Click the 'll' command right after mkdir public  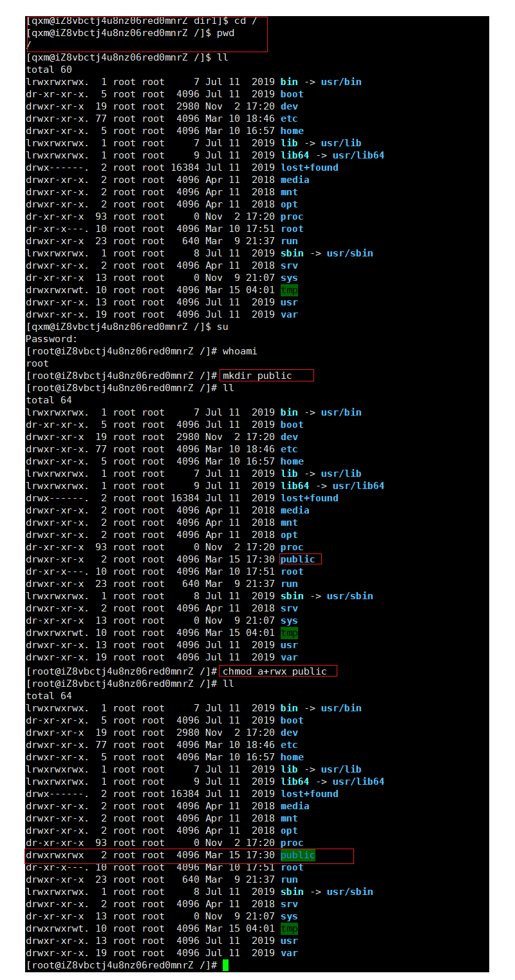pyautogui.click(x=229, y=388)
